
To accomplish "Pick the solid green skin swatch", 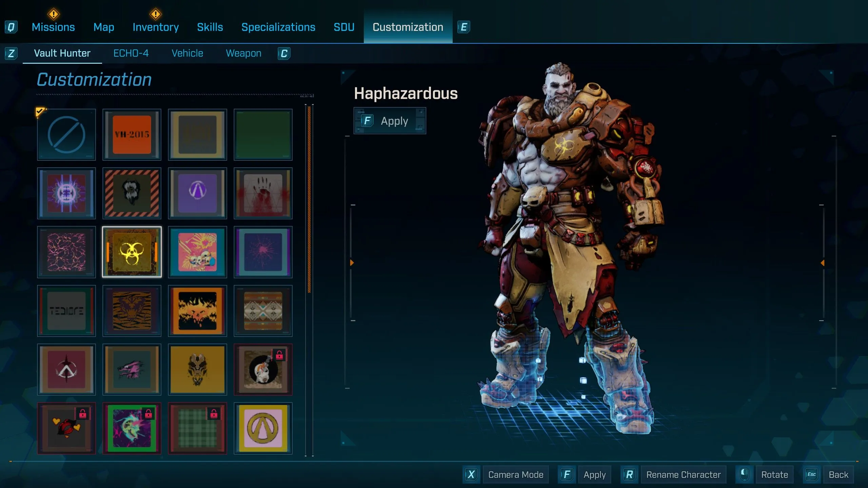I will [263, 135].
